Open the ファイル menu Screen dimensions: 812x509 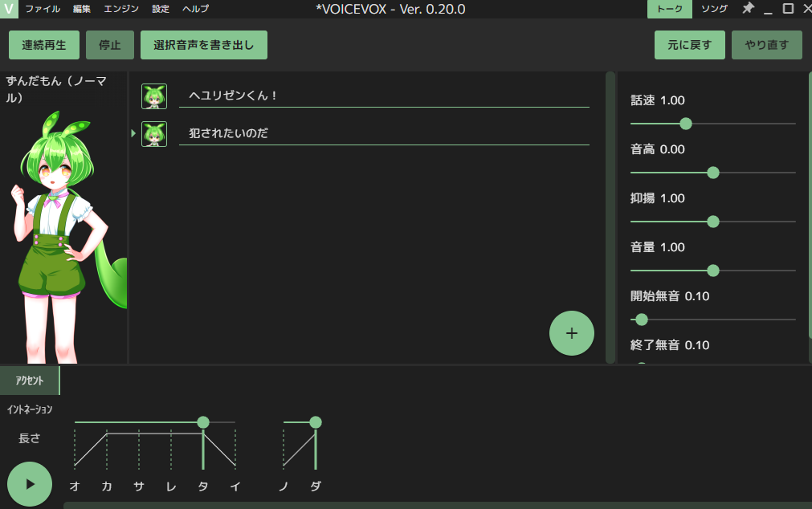click(43, 9)
